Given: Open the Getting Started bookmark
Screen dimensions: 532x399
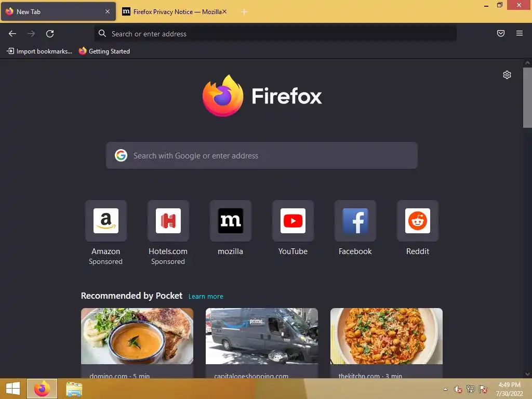Looking at the screenshot, I should tap(104, 51).
